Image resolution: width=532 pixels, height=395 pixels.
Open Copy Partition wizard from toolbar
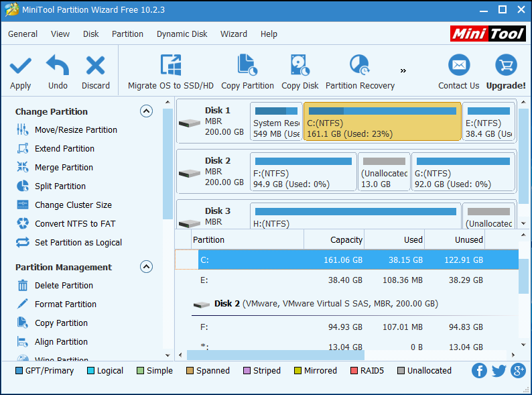[x=247, y=72]
